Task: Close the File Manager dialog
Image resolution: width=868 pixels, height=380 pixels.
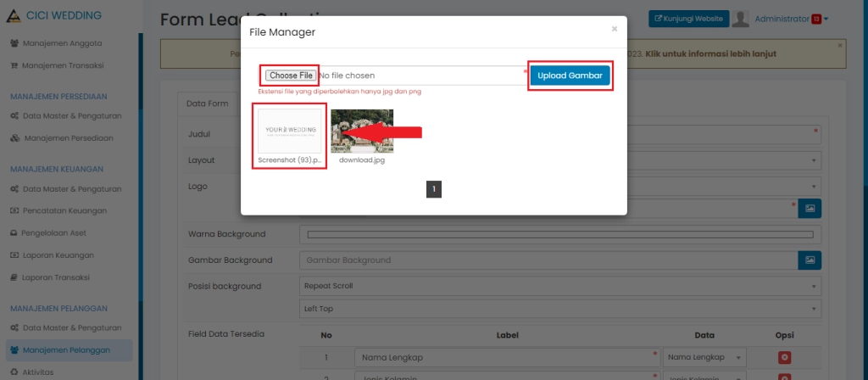Action: click(x=615, y=29)
